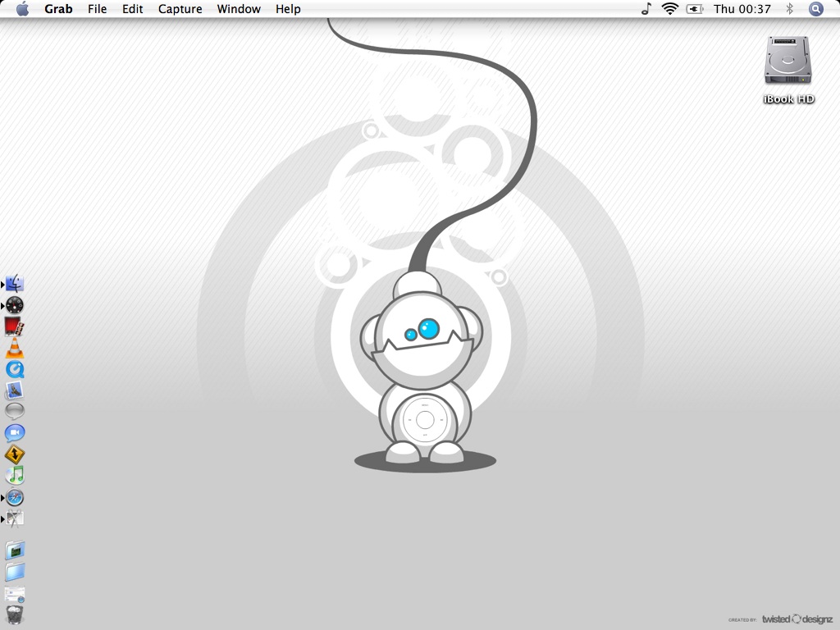Open Dashboard from the dock
This screenshot has height=630, width=840.
(15, 305)
